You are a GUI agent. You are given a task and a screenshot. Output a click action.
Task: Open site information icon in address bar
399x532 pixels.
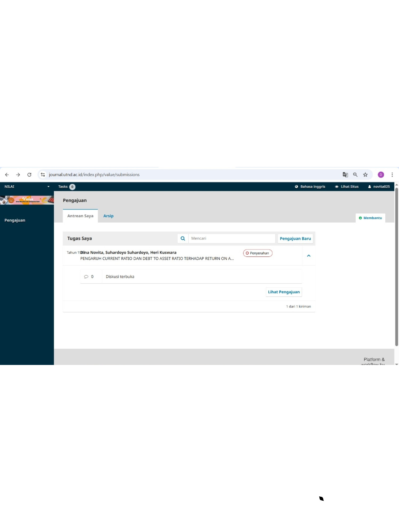click(x=43, y=175)
